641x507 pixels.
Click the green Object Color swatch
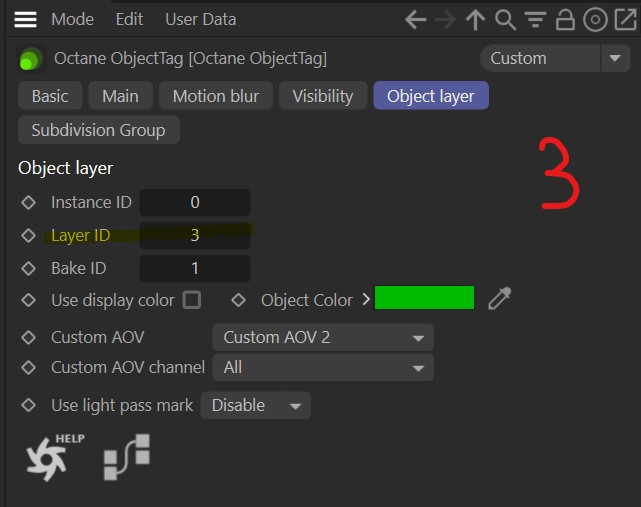pos(424,298)
